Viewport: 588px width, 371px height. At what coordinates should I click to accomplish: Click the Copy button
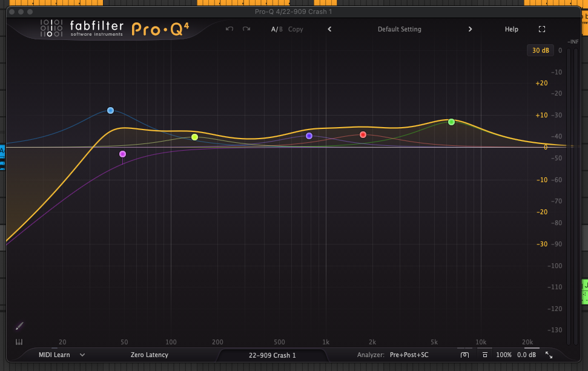296,29
